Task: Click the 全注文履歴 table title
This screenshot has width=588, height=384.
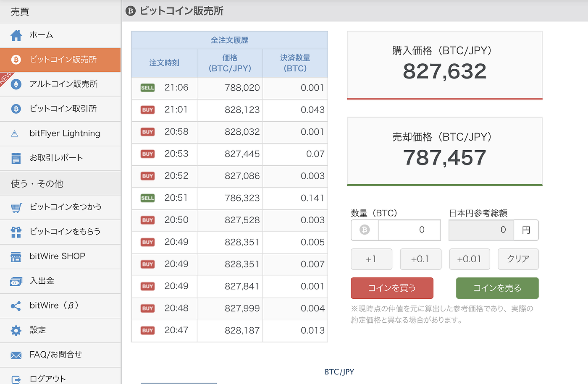Action: point(230,40)
